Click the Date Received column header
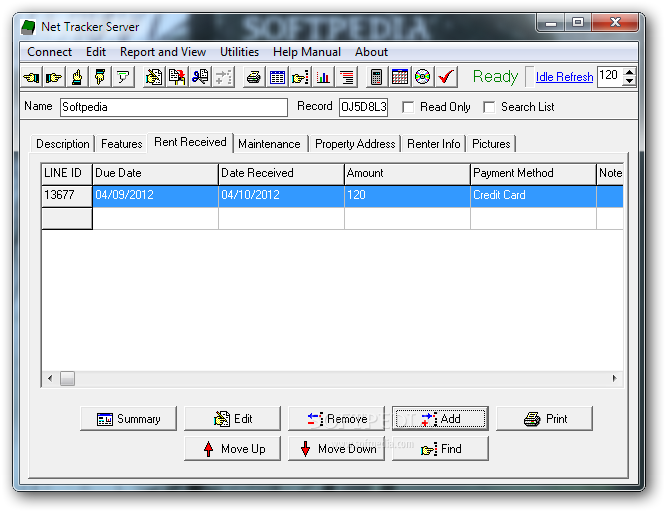 [281, 173]
